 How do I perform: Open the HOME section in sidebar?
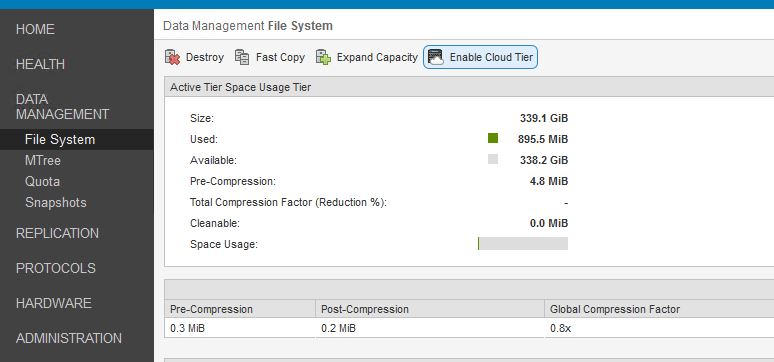tap(35, 29)
